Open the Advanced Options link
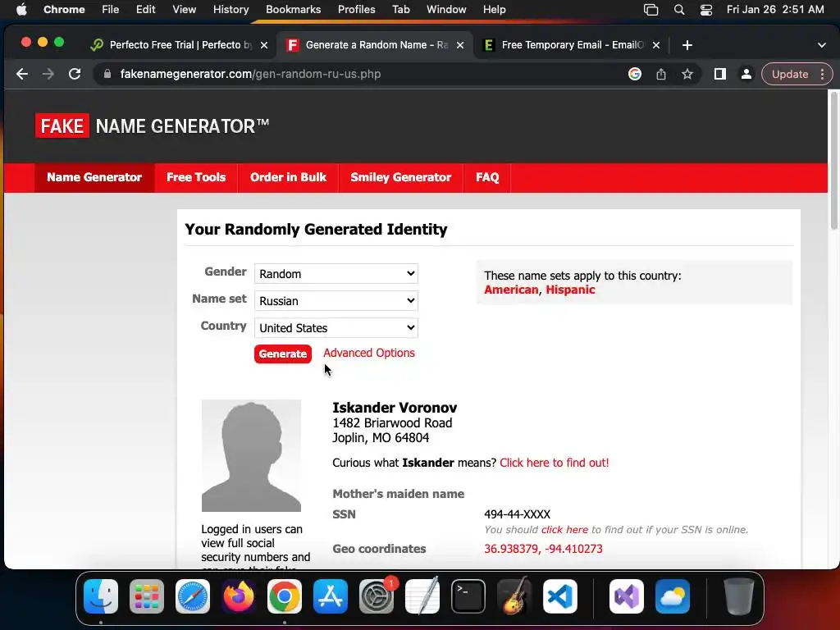 point(369,353)
